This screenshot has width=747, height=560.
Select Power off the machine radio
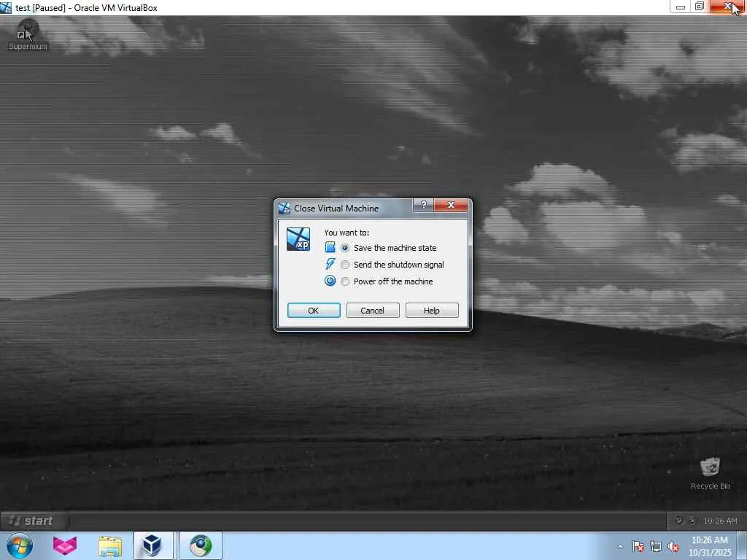click(345, 281)
